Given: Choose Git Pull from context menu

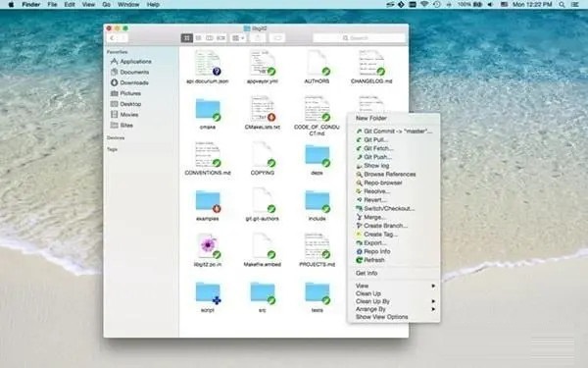Looking at the screenshot, I should (x=372, y=139).
